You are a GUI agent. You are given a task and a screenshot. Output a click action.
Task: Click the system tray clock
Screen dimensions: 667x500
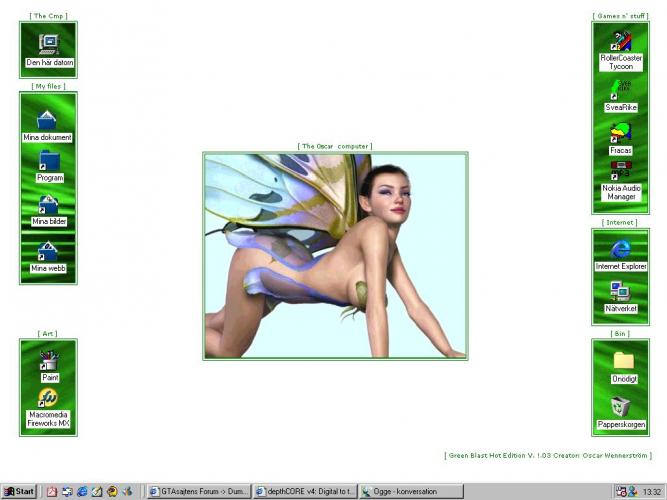pyautogui.click(x=652, y=491)
